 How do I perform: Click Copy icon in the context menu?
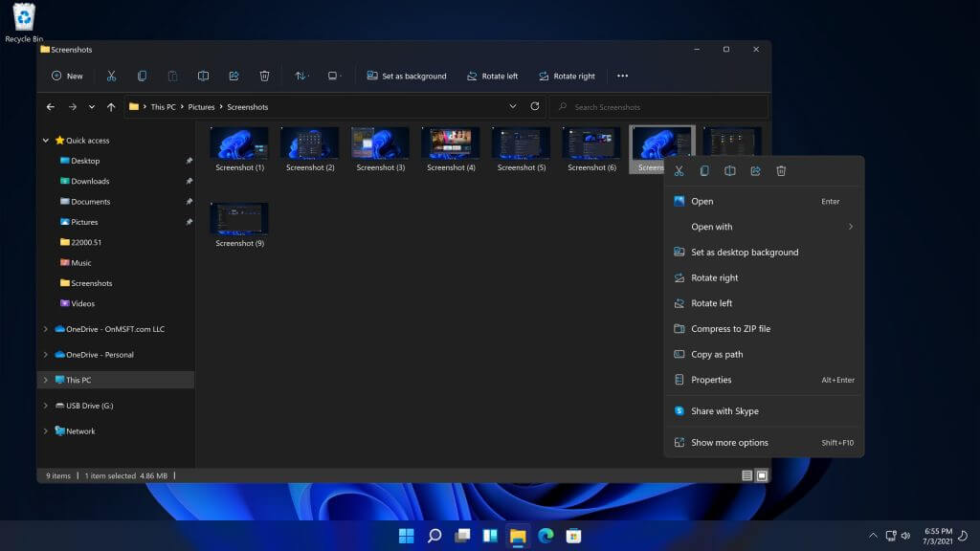pyautogui.click(x=704, y=171)
